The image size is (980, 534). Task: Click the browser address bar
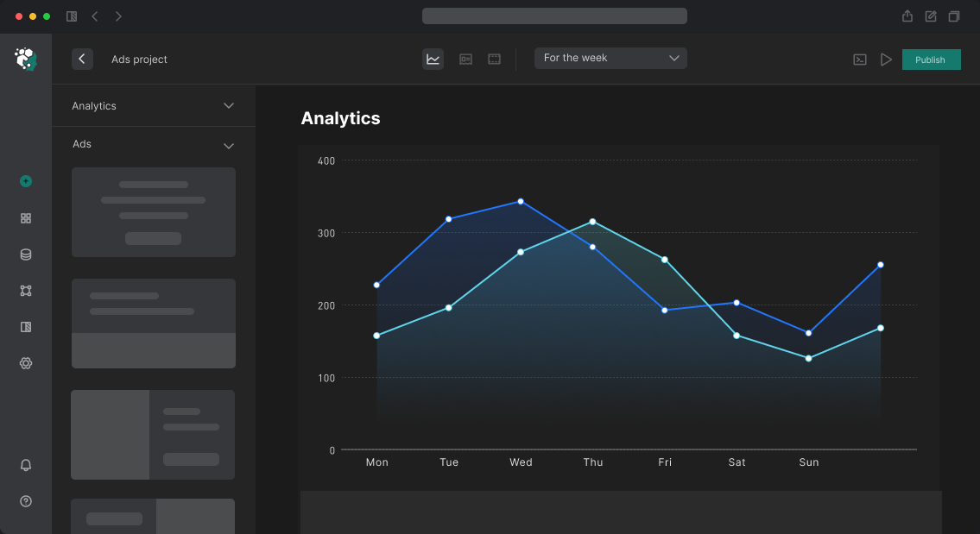coord(554,16)
